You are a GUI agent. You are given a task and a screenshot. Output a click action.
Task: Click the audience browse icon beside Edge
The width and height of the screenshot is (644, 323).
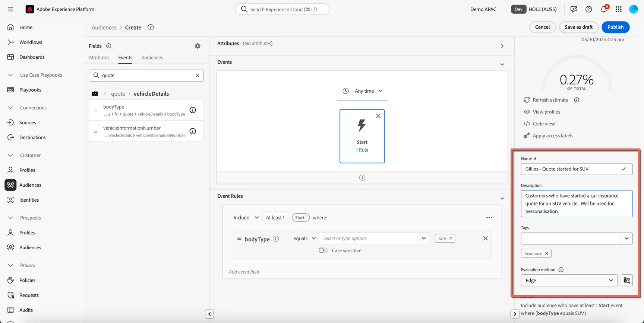tap(627, 281)
